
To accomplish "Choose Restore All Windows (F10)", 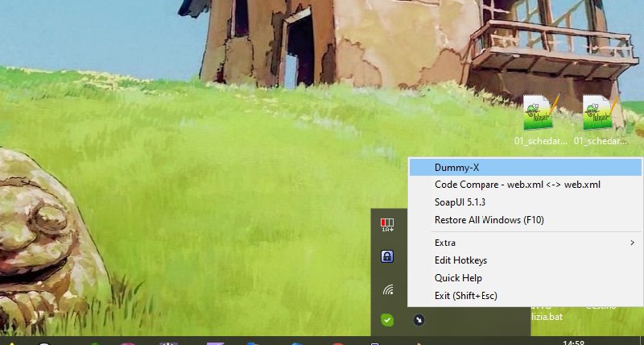I will (x=526, y=220).
